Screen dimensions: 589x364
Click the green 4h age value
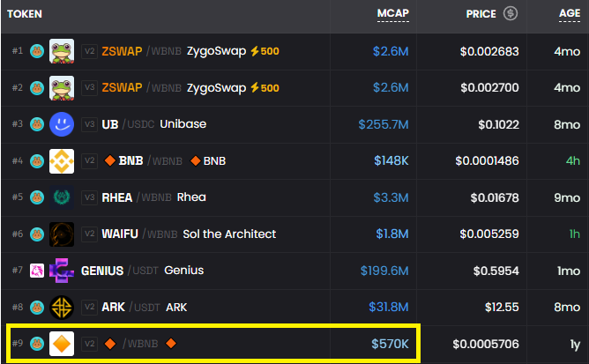pyautogui.click(x=573, y=161)
